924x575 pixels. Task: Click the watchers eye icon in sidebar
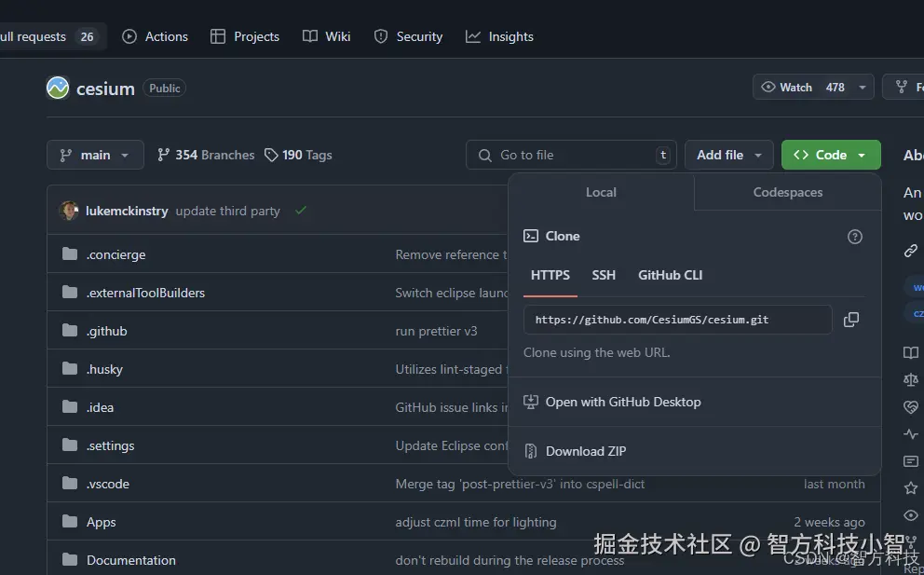910,515
